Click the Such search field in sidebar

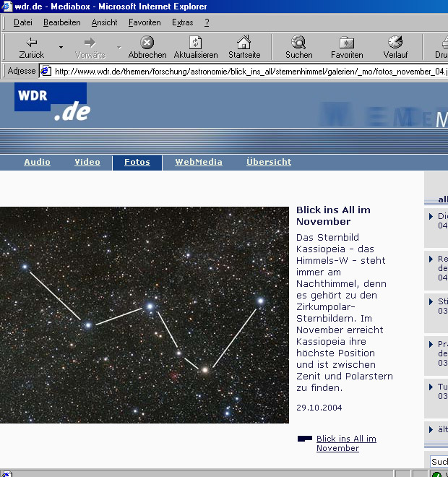click(x=439, y=462)
